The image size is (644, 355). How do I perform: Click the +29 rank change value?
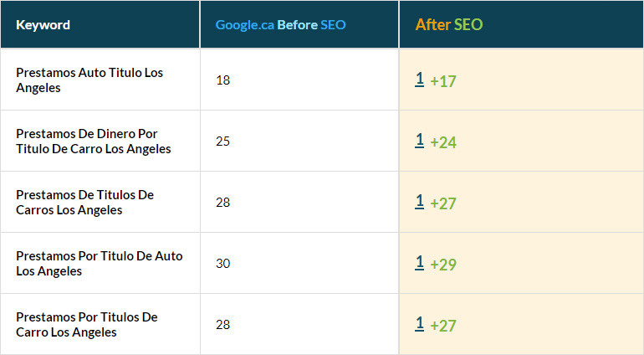pyautogui.click(x=443, y=265)
